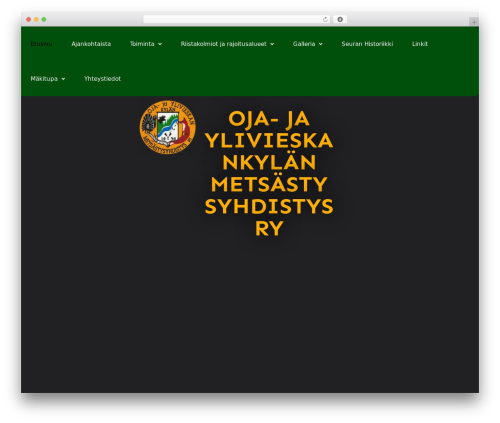
Task: Open the Etusivu menu item
Action: (x=41, y=44)
